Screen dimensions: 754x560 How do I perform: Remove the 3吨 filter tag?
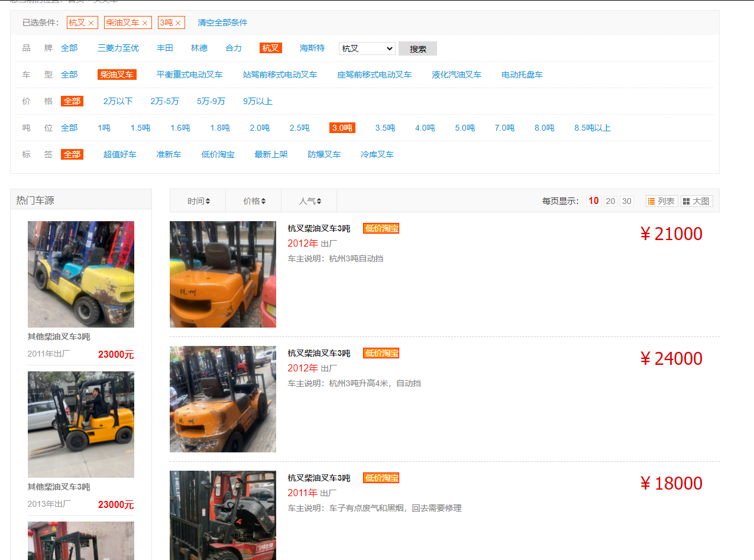click(x=179, y=22)
